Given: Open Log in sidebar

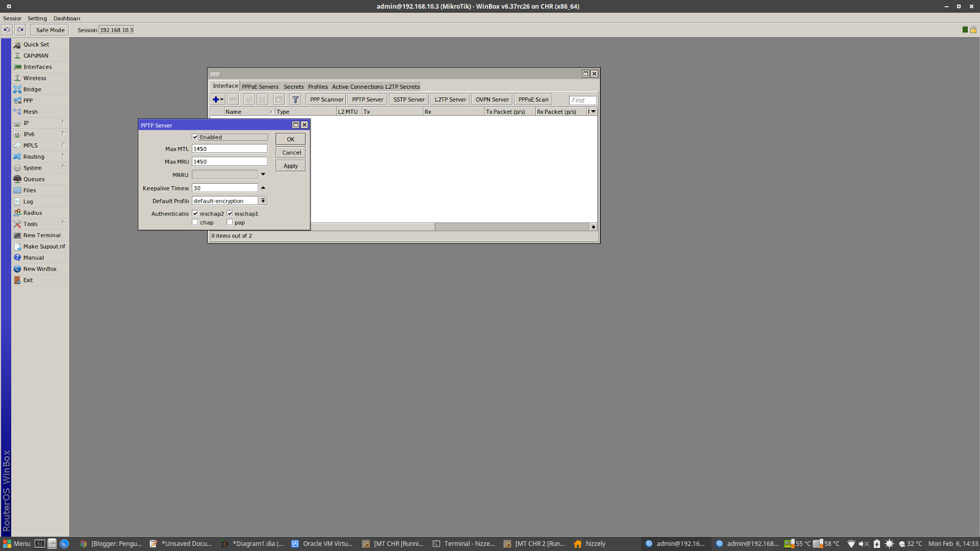Looking at the screenshot, I should [x=40, y=201].
